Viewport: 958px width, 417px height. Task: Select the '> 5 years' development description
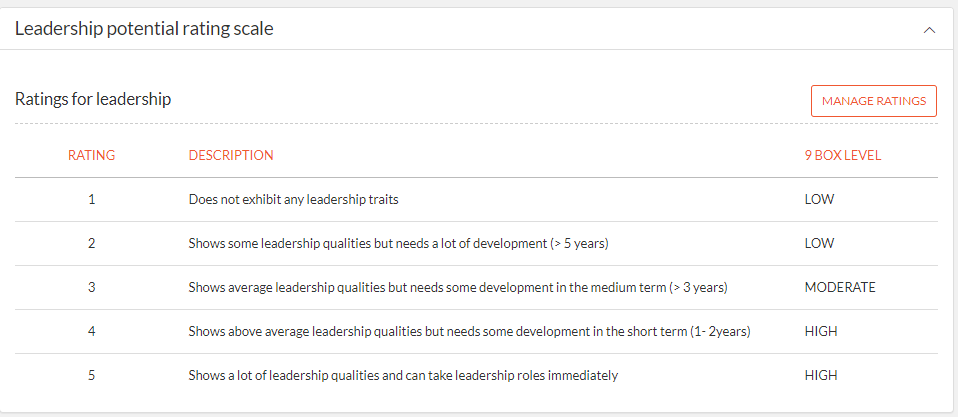(399, 243)
